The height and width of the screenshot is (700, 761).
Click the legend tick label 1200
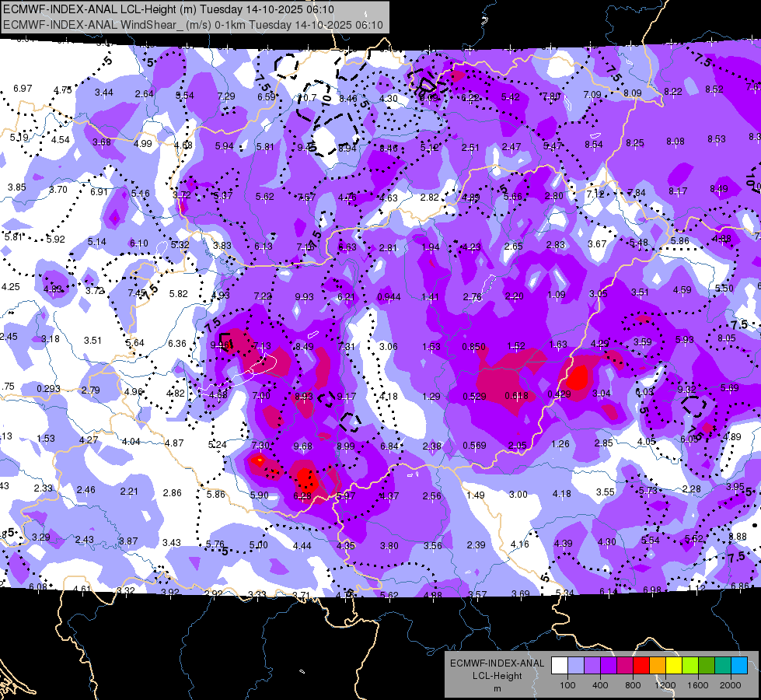665,685
